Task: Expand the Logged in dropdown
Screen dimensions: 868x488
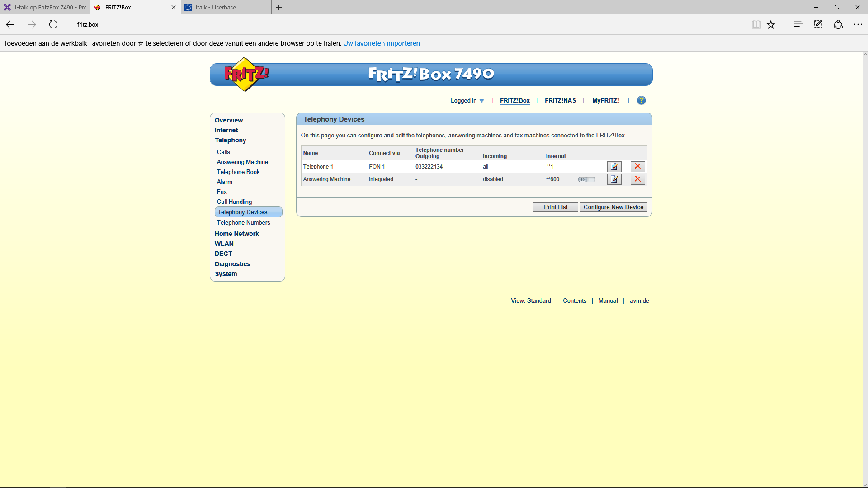Action: [x=467, y=101]
